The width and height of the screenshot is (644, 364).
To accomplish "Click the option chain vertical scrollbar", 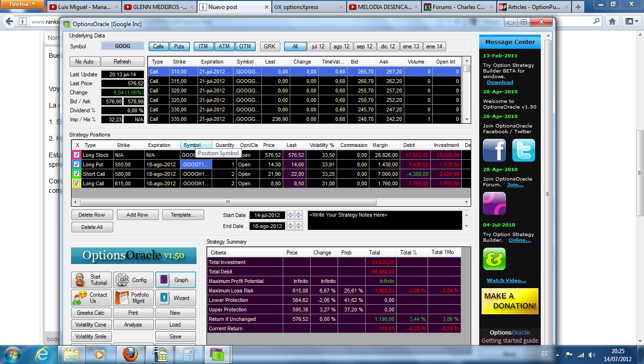I will [x=466, y=90].
